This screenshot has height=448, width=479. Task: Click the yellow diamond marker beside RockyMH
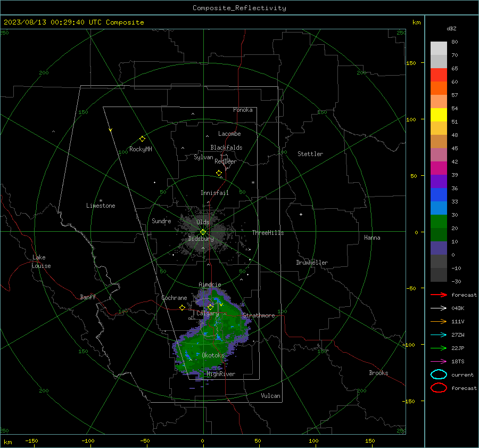(142, 139)
